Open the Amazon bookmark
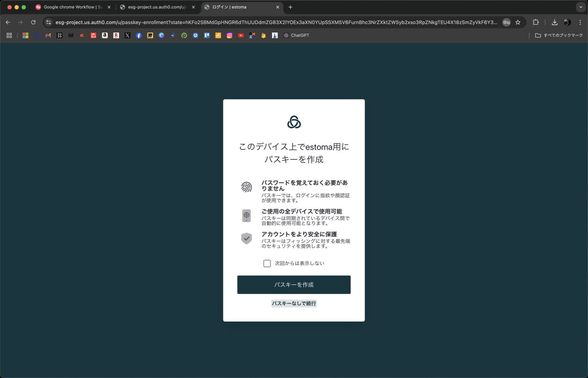Viewport: 588px width, 378px height. [105, 35]
